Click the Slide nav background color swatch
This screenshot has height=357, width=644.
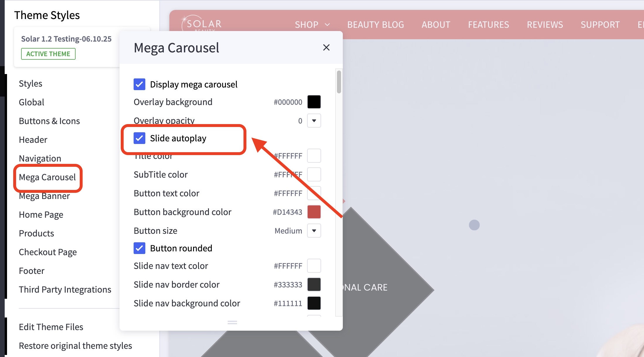[314, 303]
